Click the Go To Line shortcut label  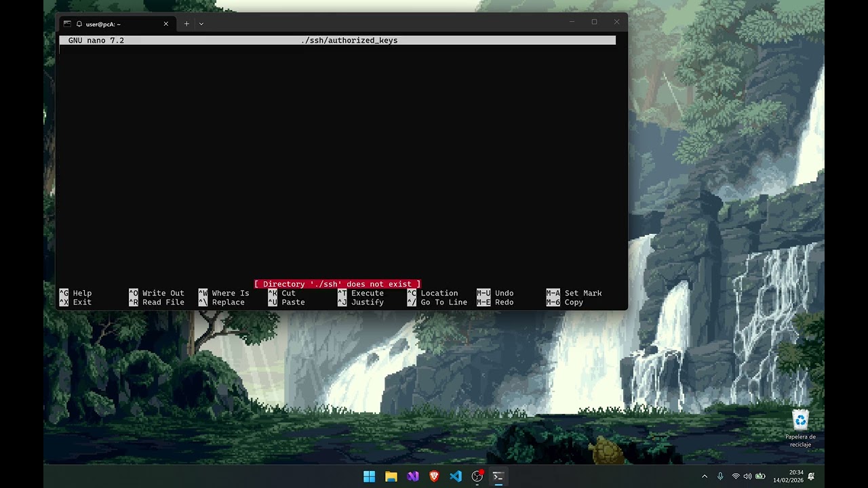(x=444, y=302)
